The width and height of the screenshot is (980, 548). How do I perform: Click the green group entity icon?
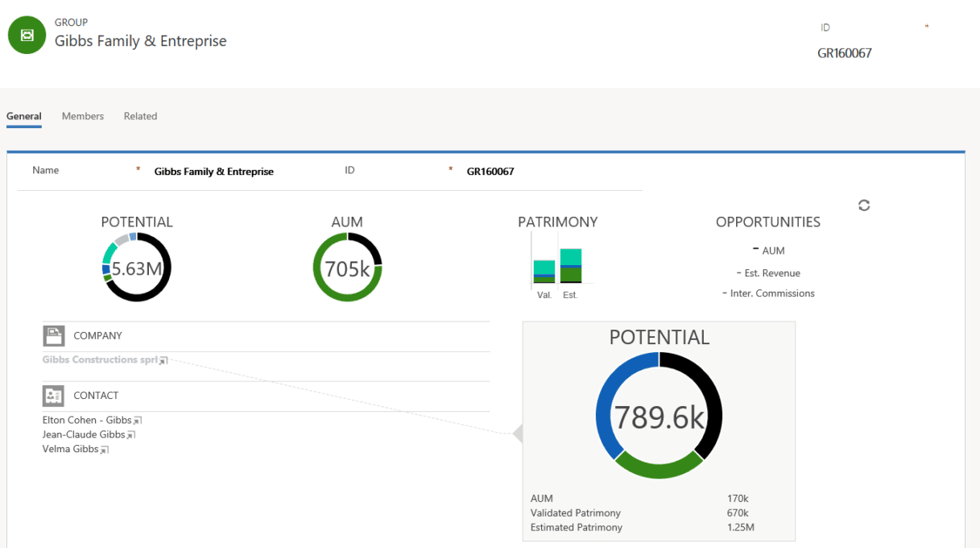coord(27,35)
